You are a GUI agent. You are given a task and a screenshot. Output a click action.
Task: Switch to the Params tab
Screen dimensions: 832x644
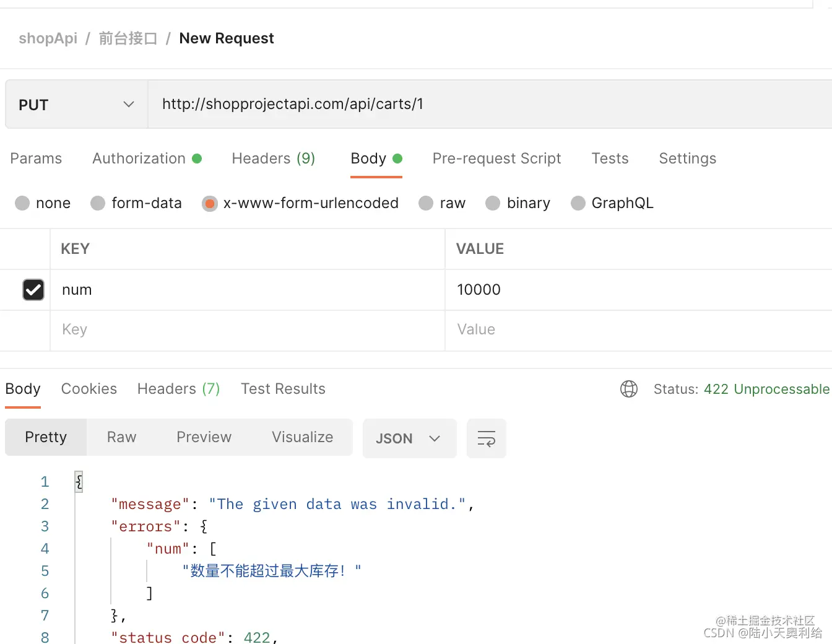36,159
